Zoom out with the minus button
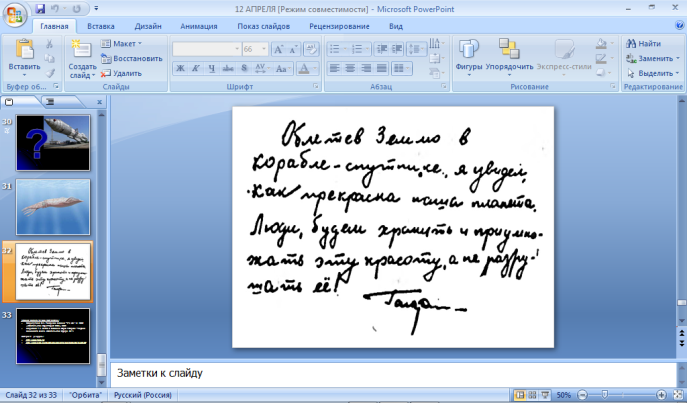The height and width of the screenshot is (403, 687). (x=583, y=395)
